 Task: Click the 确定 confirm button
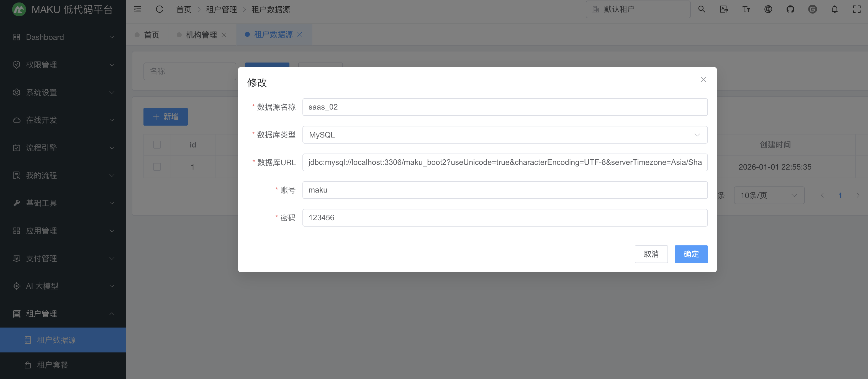[x=691, y=254]
